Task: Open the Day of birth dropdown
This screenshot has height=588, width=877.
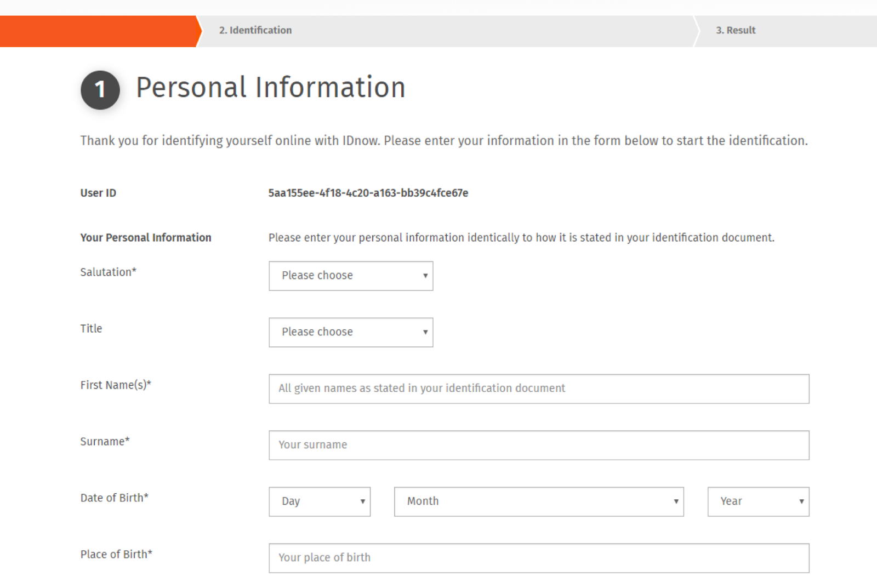Action: tap(320, 501)
